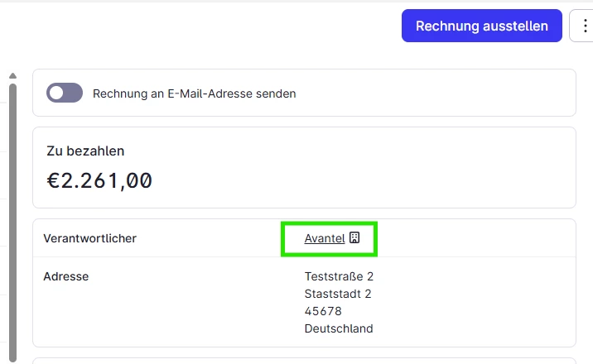Click the 'Zu bezahlen' heading
Screen dimensions: 593x364
pyautogui.click(x=85, y=151)
